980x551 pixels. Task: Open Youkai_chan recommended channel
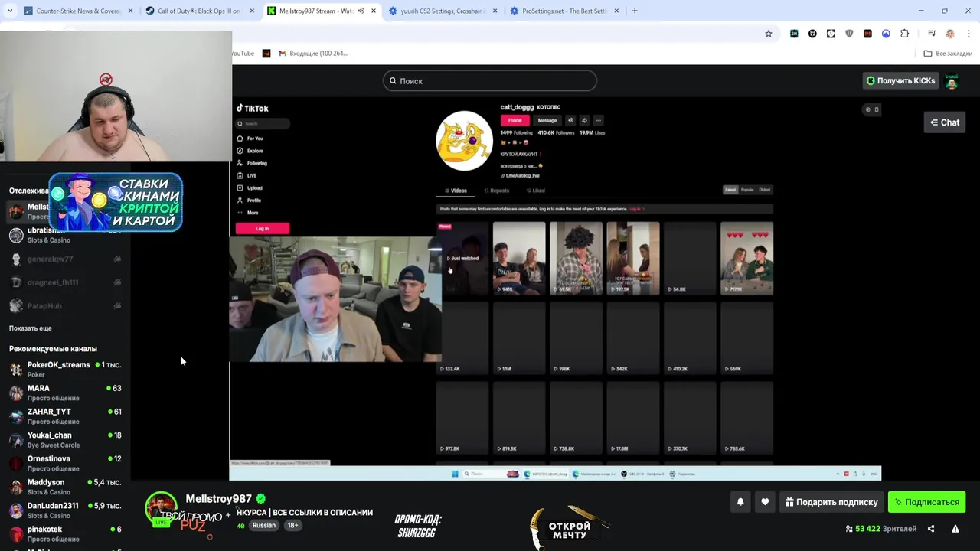(x=65, y=440)
